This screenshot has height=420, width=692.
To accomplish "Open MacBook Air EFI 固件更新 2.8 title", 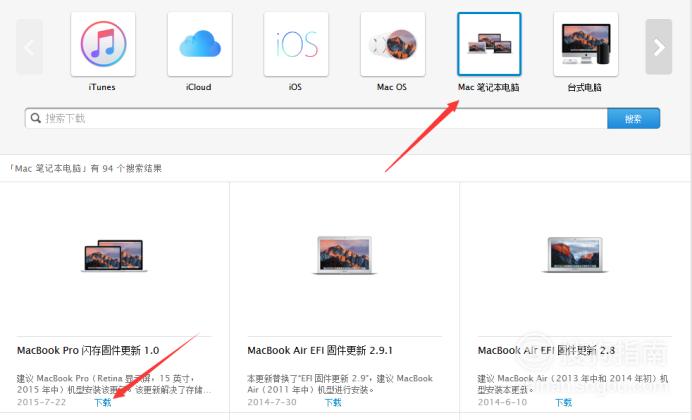I will click(x=546, y=350).
